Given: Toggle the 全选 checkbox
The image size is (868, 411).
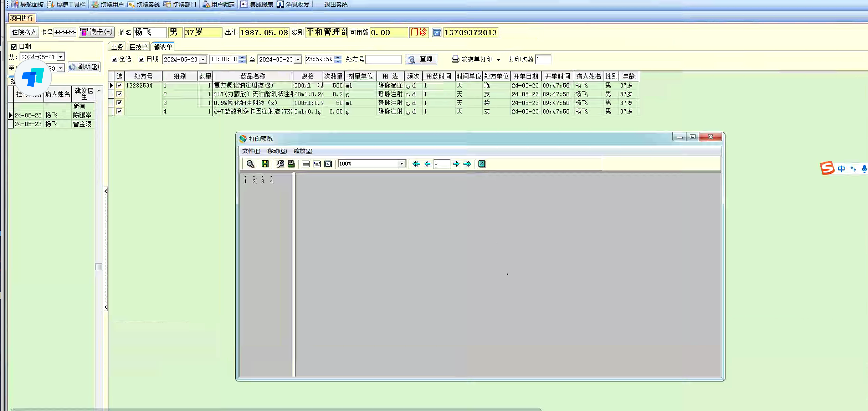Looking at the screenshot, I should [115, 59].
